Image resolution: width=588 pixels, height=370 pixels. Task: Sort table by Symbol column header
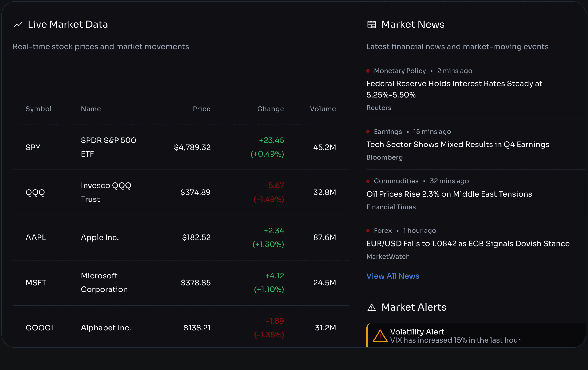click(39, 109)
